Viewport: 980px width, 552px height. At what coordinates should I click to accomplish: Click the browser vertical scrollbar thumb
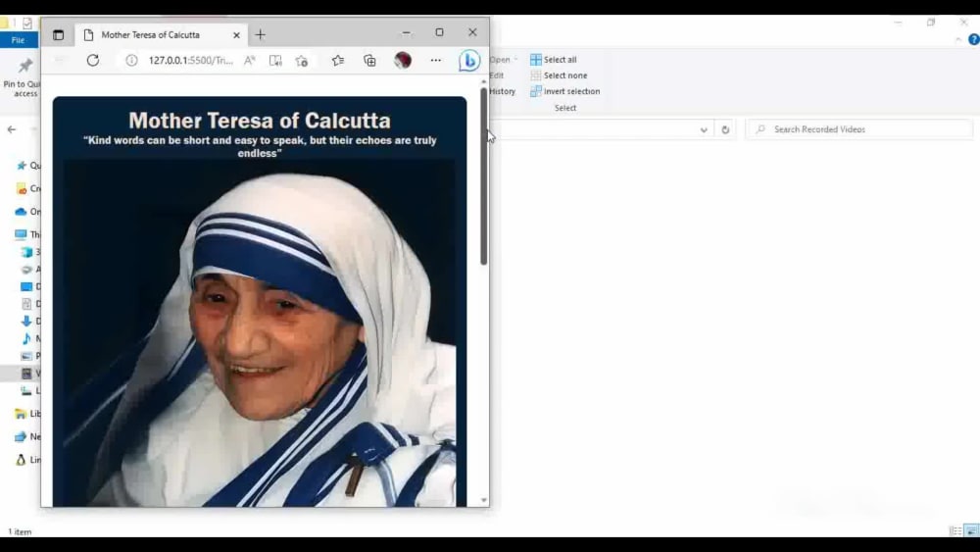(x=484, y=176)
